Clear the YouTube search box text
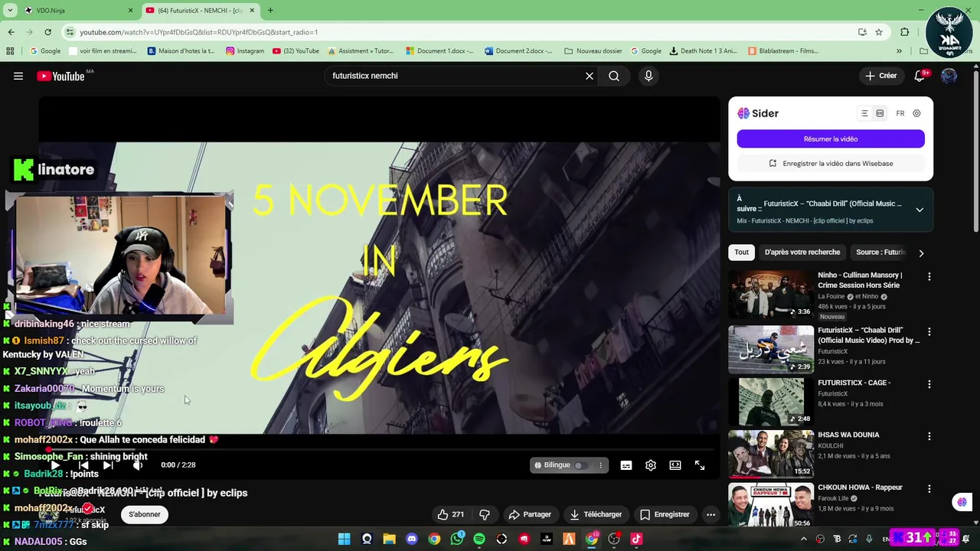The width and height of the screenshot is (980, 551). [x=590, y=76]
